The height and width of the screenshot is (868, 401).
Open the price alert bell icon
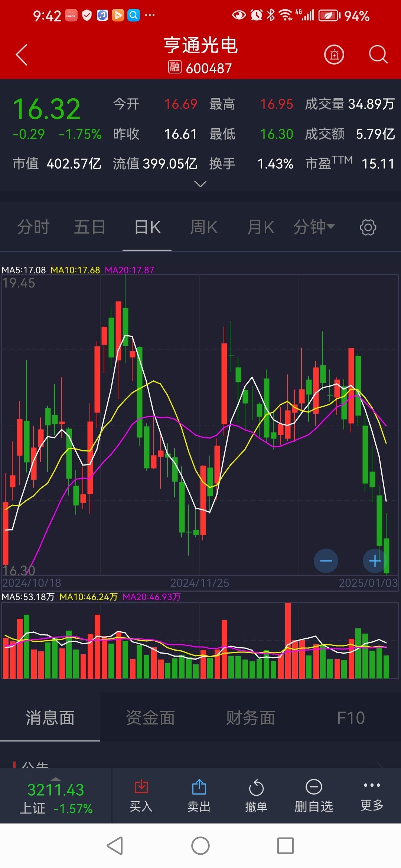tap(334, 55)
